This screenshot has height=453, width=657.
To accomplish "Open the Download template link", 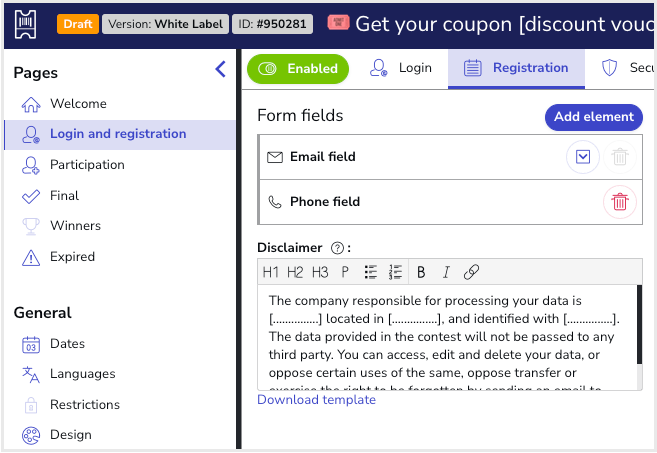I will [x=316, y=400].
